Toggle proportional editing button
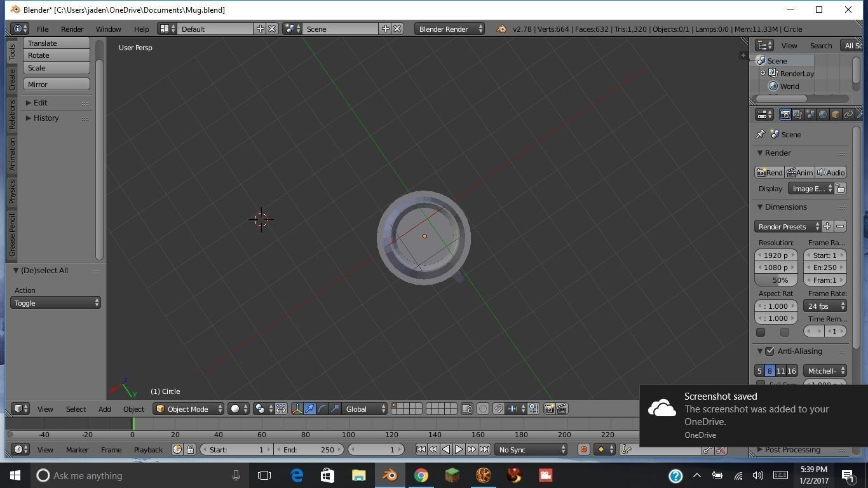The width and height of the screenshot is (868, 488). point(483,409)
